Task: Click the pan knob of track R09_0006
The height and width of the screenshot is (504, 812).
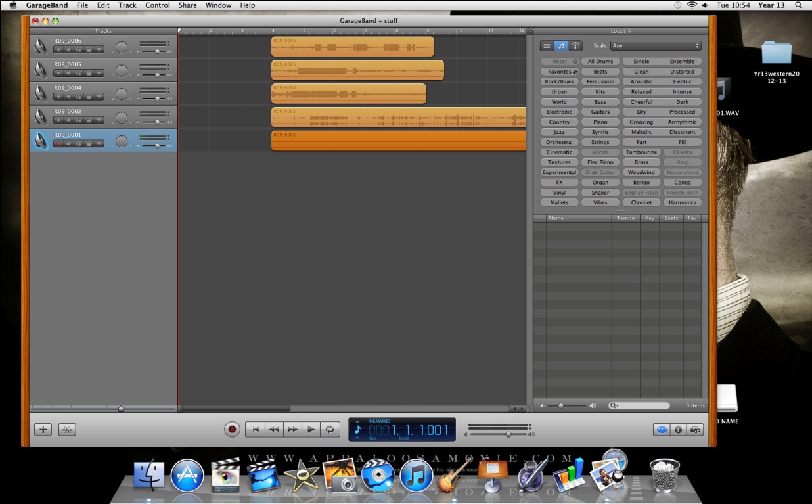Action: coord(122,47)
